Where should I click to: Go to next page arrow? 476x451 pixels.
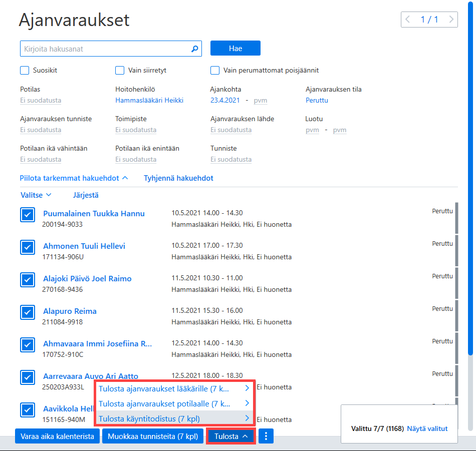(451, 20)
